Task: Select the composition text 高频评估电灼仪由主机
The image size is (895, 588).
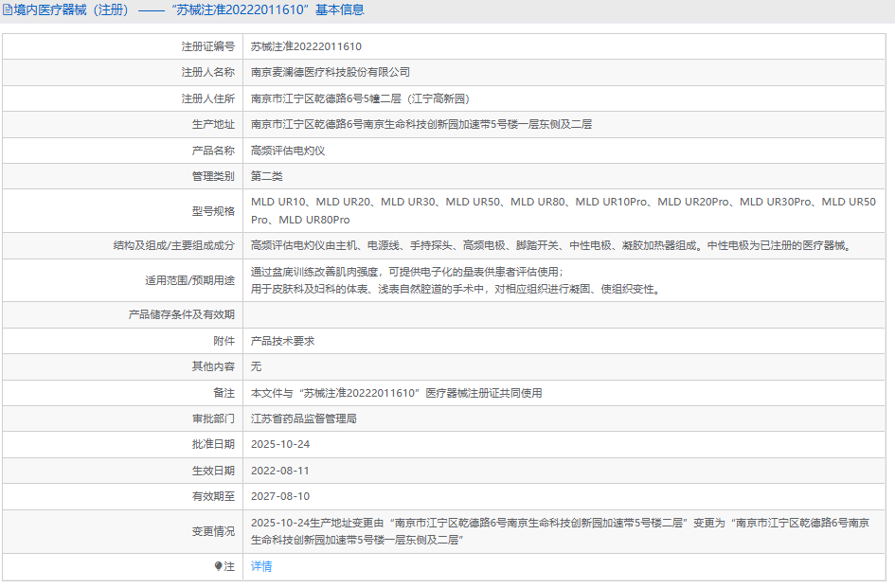Action: tap(552, 245)
